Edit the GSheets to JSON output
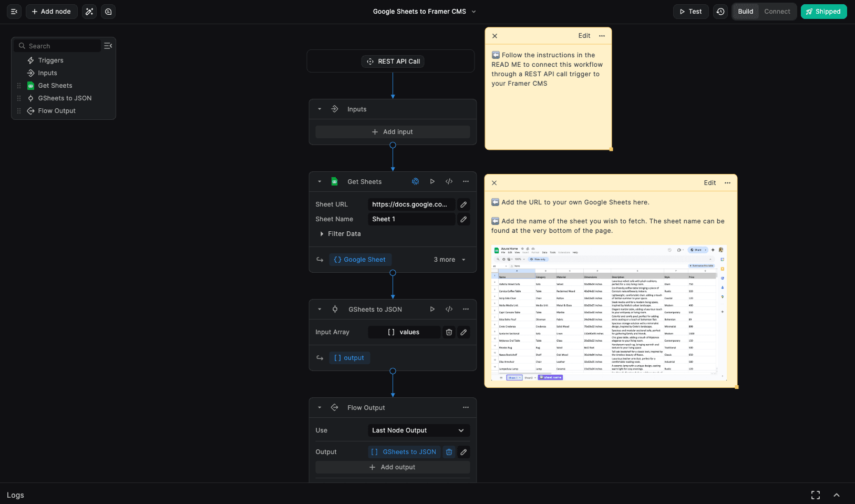 [463, 452]
